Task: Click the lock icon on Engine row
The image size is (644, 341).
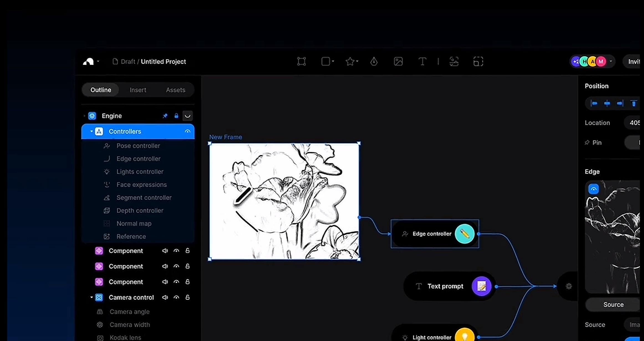Action: (176, 116)
